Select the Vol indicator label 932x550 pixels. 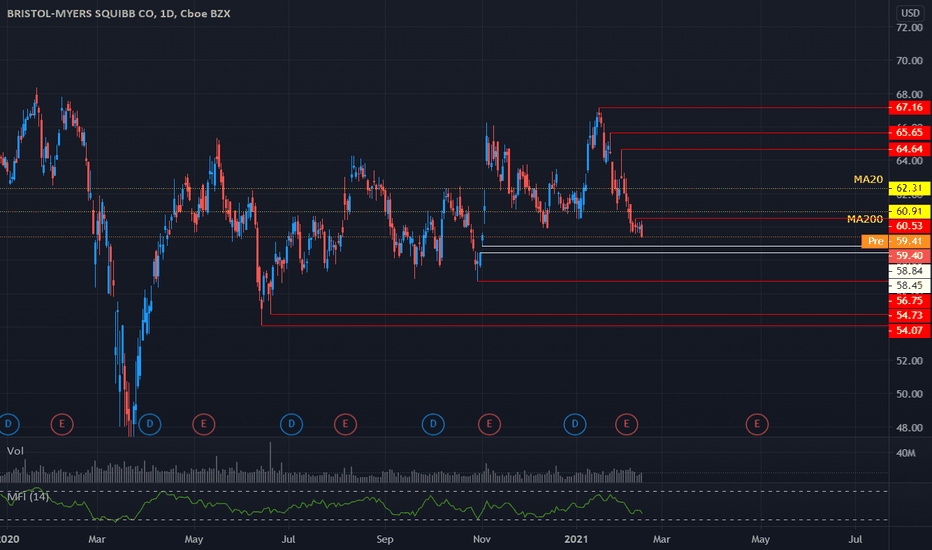click(x=15, y=451)
